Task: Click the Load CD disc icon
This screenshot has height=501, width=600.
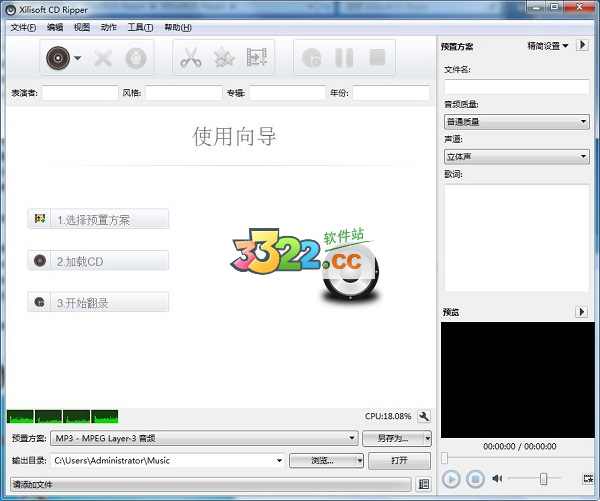Action: coord(58,58)
